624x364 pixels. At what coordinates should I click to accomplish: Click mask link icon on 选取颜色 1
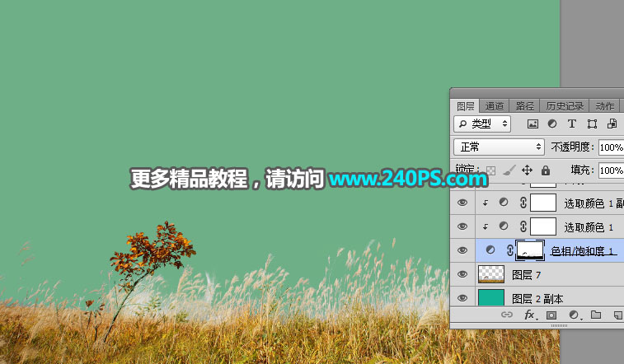pos(523,226)
